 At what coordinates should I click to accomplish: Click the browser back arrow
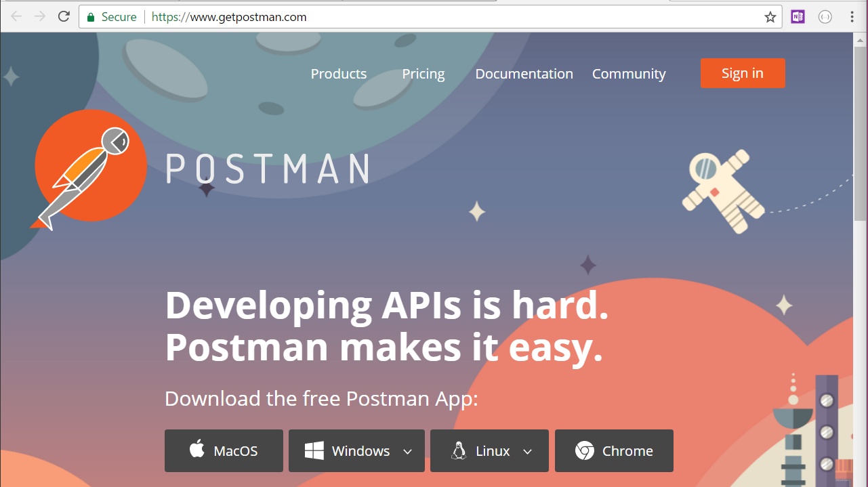(x=16, y=17)
